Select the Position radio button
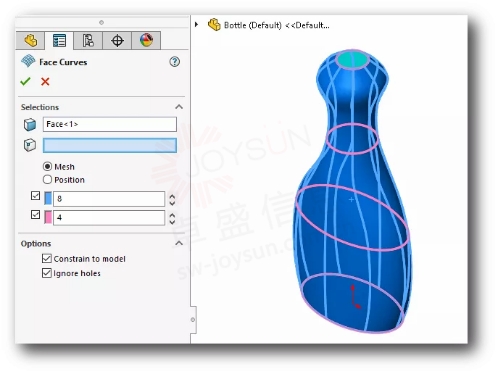 (47, 180)
